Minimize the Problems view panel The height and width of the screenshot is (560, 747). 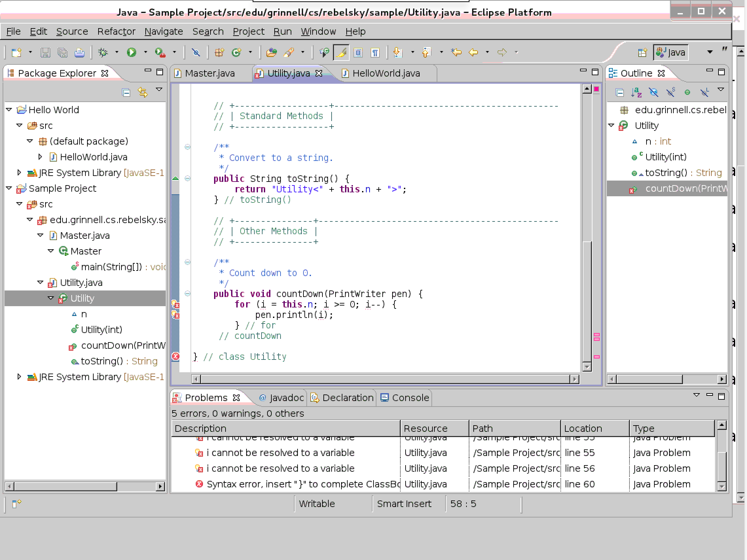click(x=709, y=394)
